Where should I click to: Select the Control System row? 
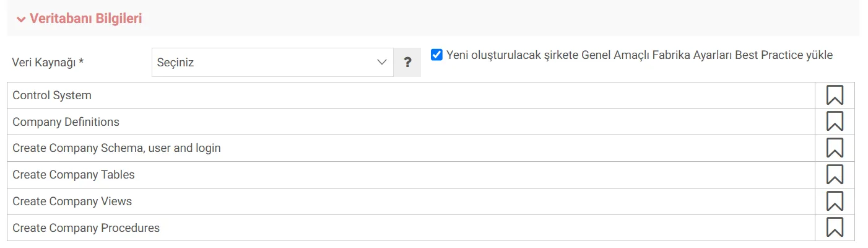point(411,95)
